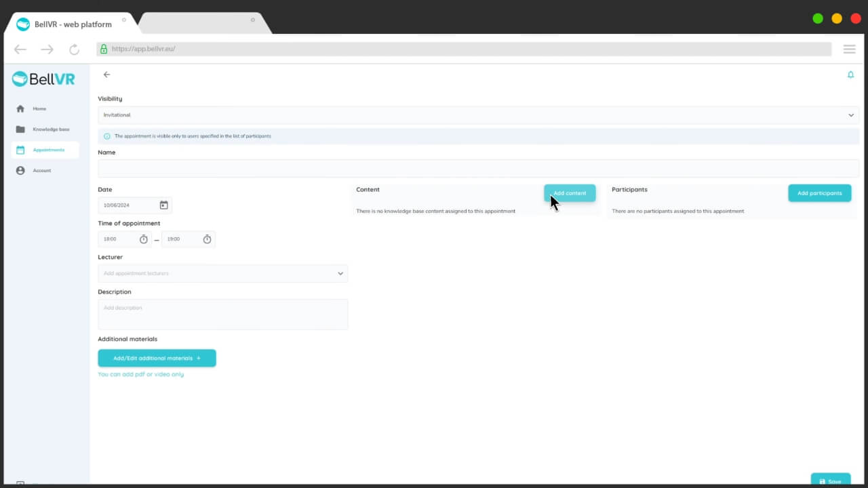Click the Knowledge base folder icon
The width and height of the screenshot is (868, 488).
pyautogui.click(x=20, y=129)
